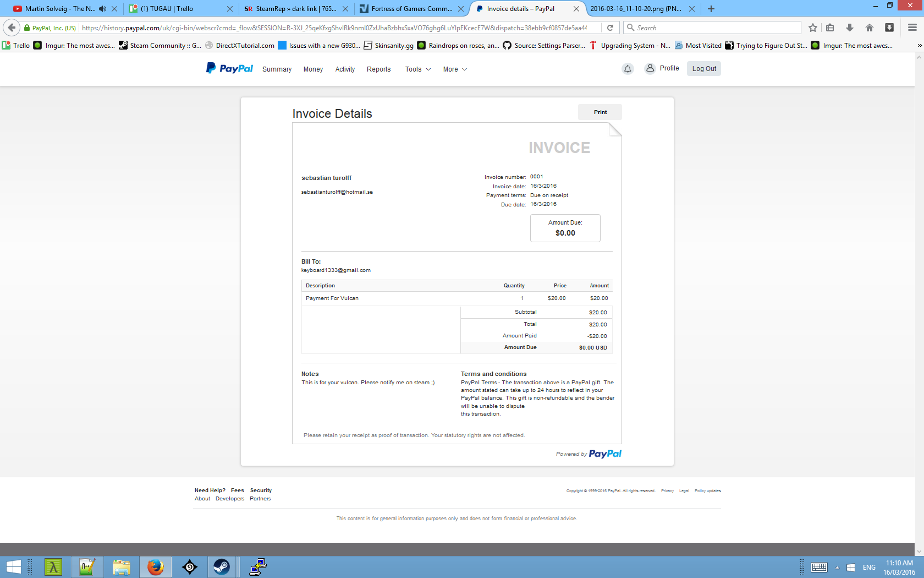
Task: Bookmark this page with the star icon
Action: 813,28
